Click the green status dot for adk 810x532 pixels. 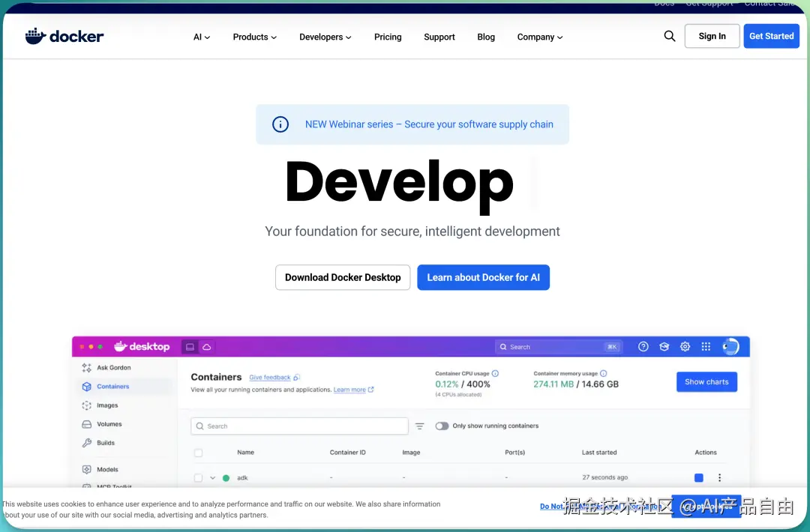click(x=226, y=478)
